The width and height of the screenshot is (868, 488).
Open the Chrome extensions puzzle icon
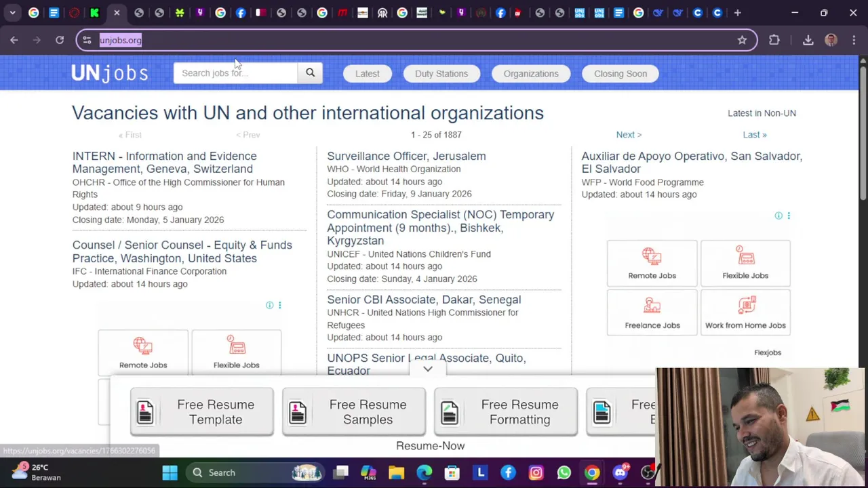pyautogui.click(x=774, y=40)
